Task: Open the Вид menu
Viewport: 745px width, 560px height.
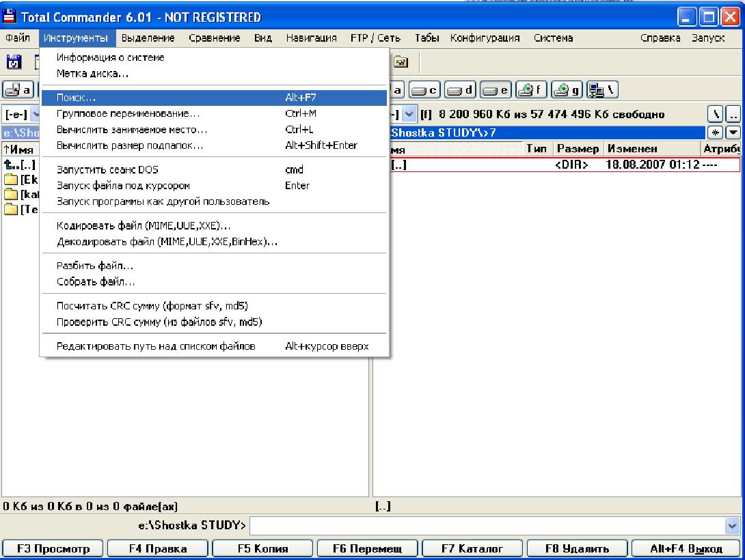Action: coord(262,38)
